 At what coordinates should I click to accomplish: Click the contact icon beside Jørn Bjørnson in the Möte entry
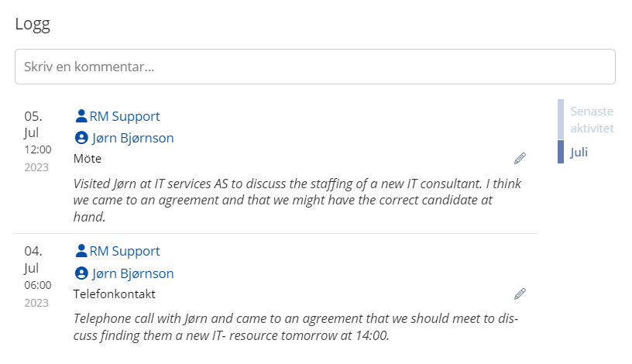(81, 139)
